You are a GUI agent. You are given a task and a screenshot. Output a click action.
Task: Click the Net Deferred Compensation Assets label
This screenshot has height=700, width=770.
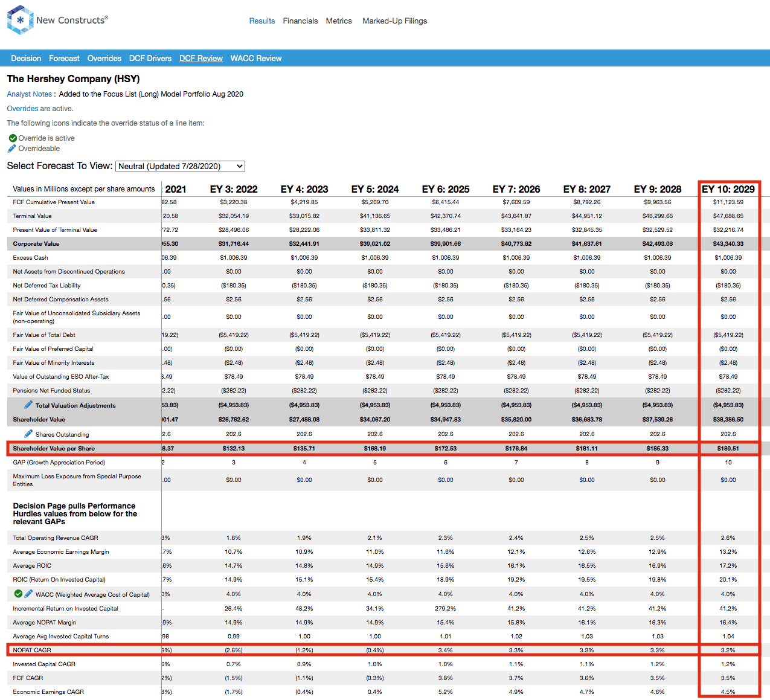click(x=60, y=300)
